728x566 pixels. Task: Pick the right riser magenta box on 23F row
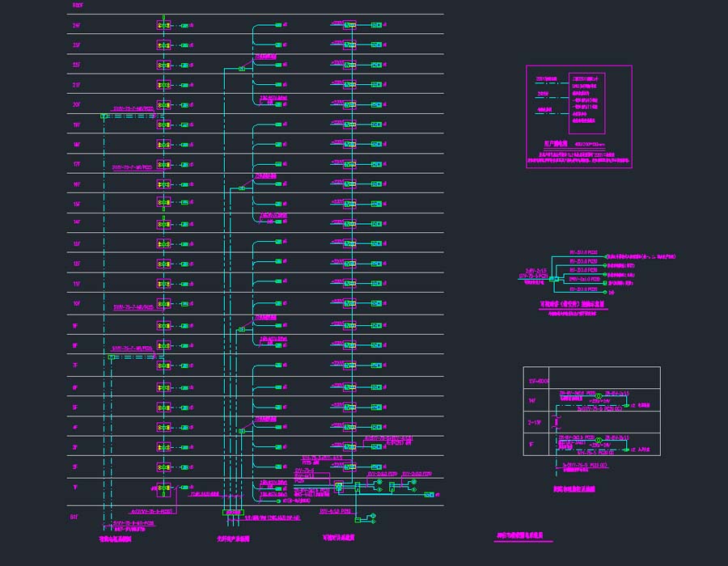[349, 44]
